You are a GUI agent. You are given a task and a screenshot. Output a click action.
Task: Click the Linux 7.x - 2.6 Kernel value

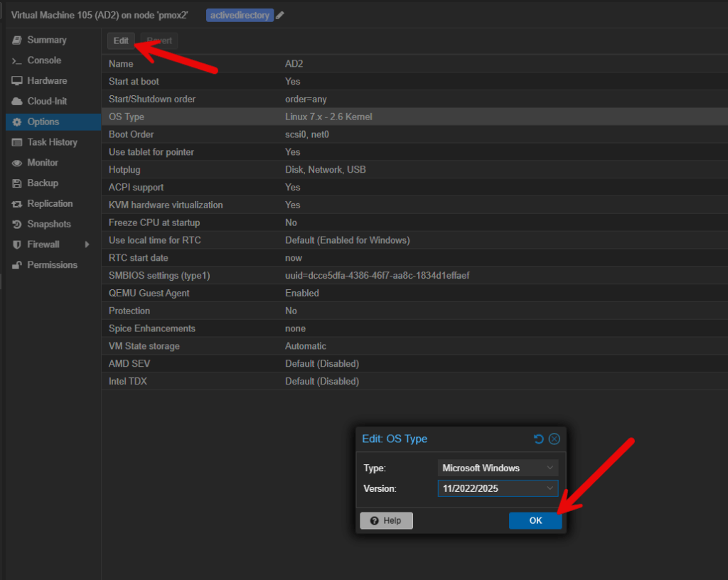coord(328,117)
